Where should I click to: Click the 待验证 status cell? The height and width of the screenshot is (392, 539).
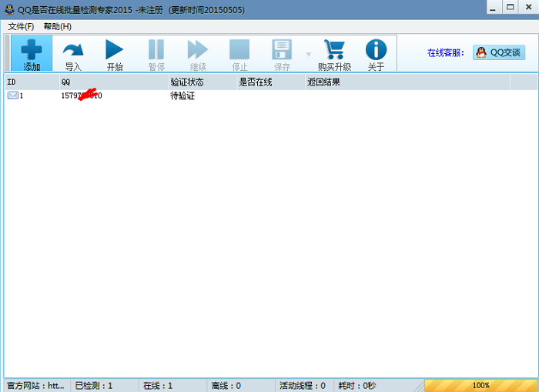[x=182, y=95]
